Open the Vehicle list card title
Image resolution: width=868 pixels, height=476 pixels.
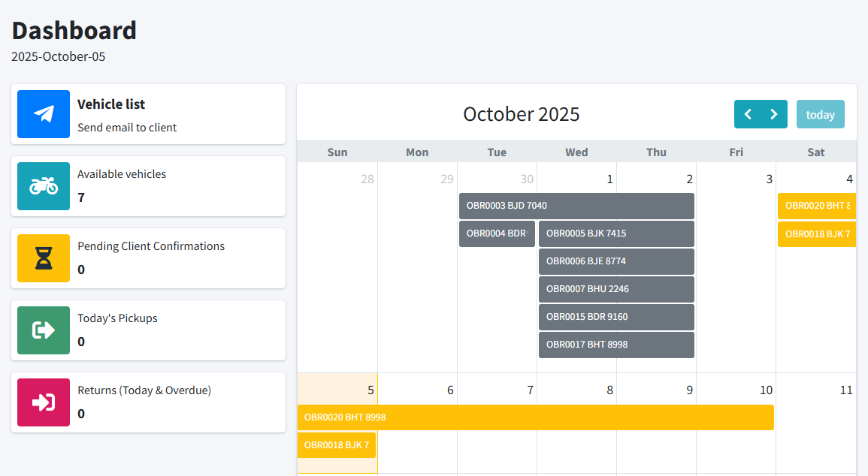pyautogui.click(x=111, y=104)
